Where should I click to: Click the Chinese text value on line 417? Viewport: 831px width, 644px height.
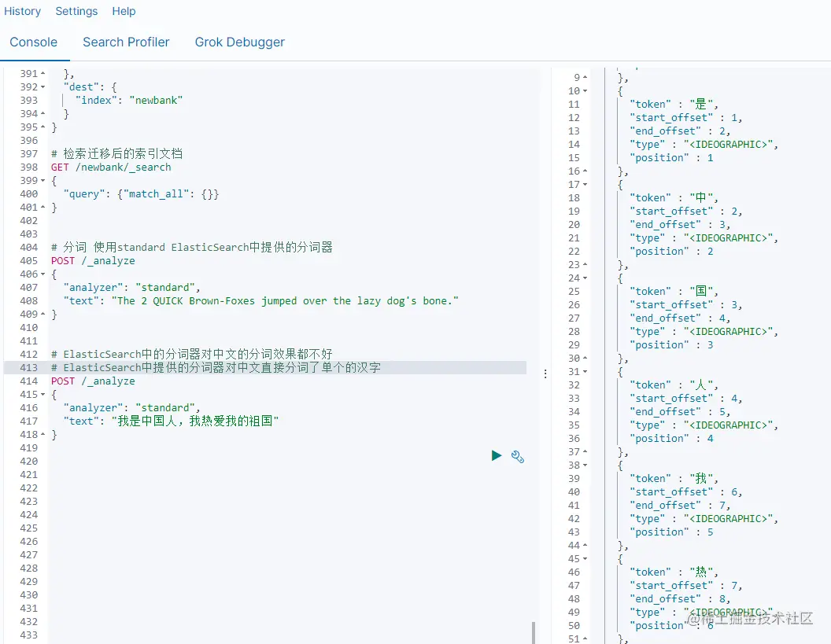(195, 421)
